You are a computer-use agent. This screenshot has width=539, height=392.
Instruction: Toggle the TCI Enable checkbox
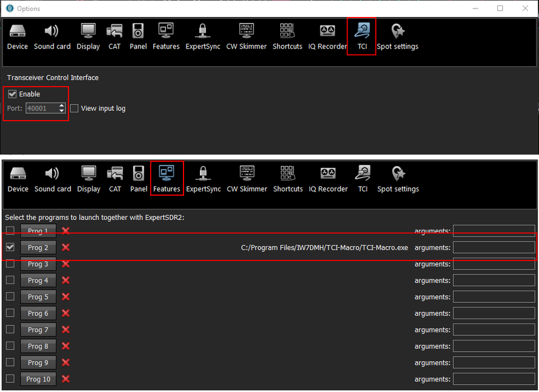[x=12, y=94]
